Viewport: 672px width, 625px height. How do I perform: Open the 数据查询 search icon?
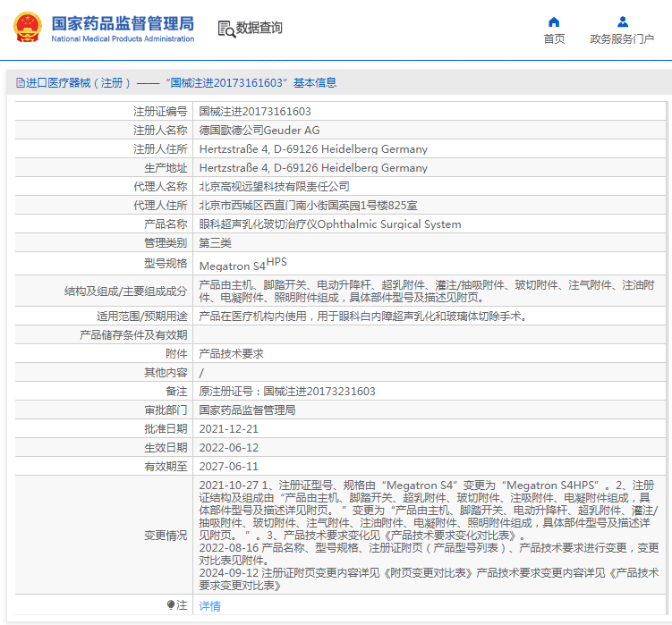click(x=226, y=30)
